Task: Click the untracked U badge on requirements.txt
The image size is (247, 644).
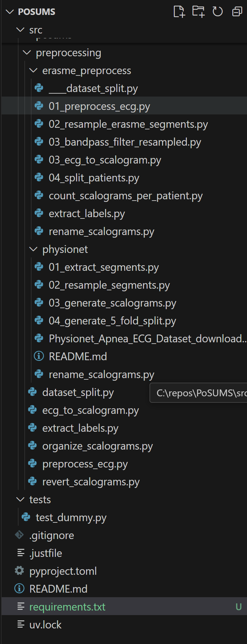Action: tap(239, 607)
